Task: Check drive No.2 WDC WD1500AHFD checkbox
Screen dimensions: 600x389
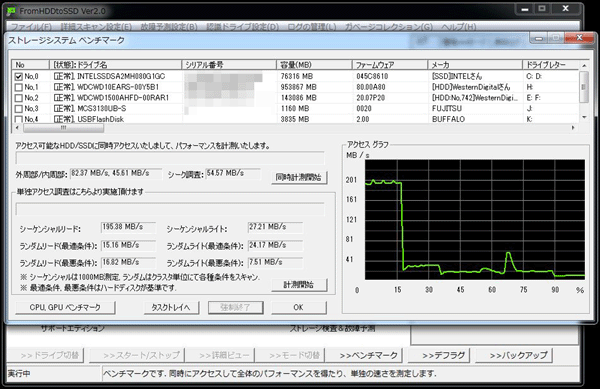Action: (18, 98)
